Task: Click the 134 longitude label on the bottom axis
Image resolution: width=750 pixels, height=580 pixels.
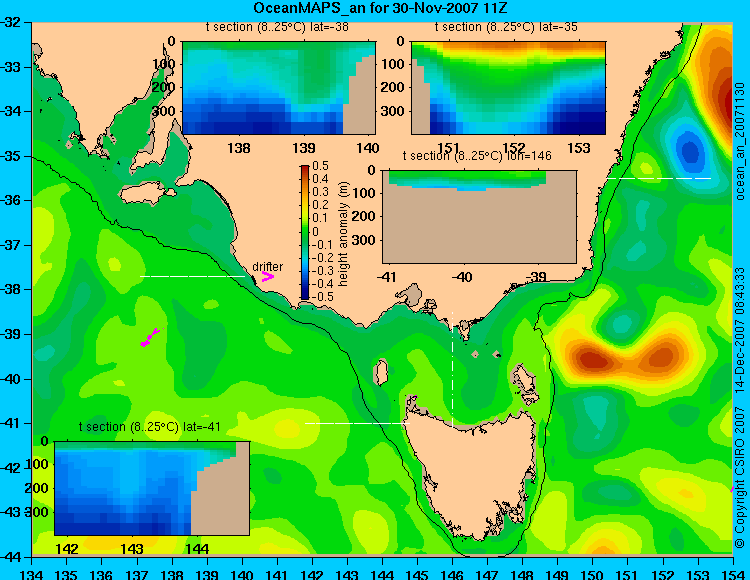Action: point(32,574)
